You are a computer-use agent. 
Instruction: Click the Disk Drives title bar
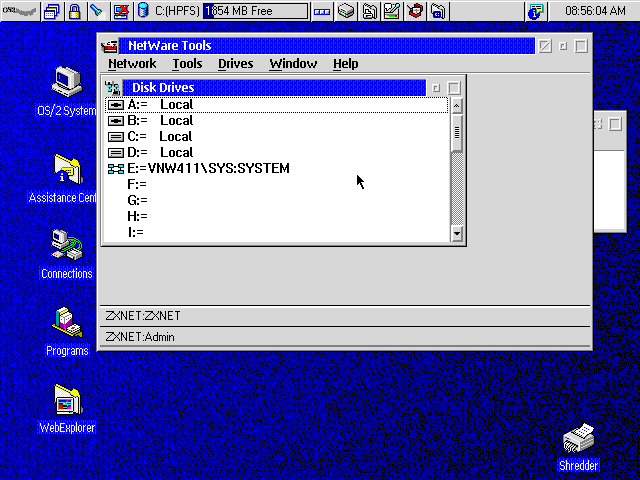click(x=274, y=88)
